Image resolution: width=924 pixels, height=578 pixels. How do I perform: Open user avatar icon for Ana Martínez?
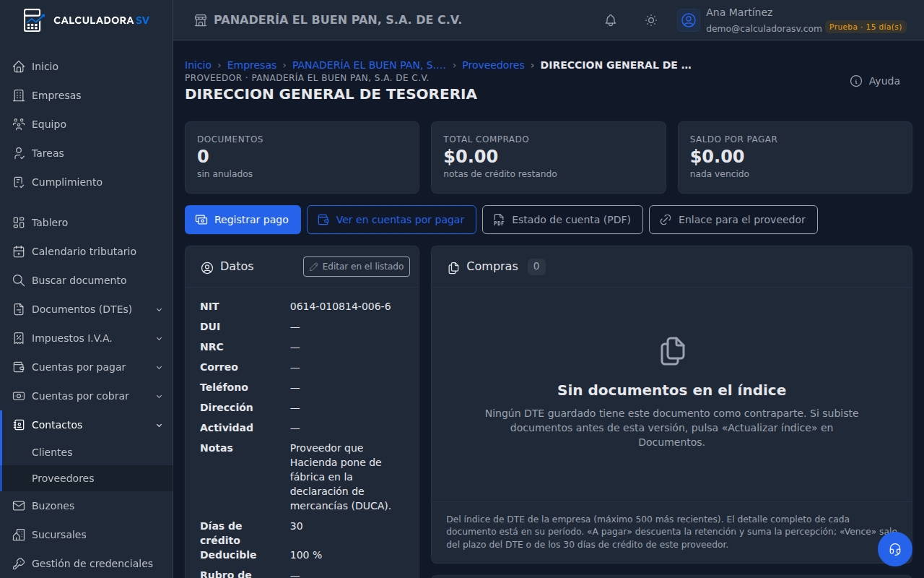pos(689,20)
